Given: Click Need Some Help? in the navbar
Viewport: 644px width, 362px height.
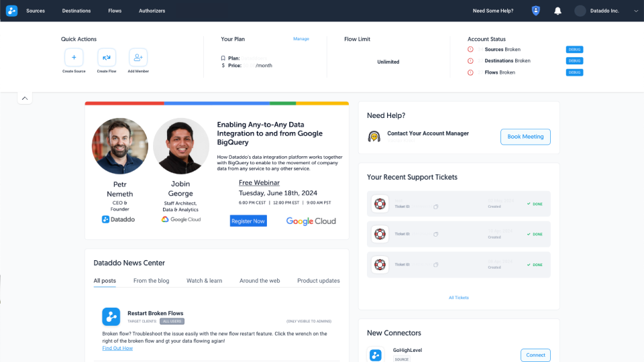Looking at the screenshot, I should (x=493, y=11).
